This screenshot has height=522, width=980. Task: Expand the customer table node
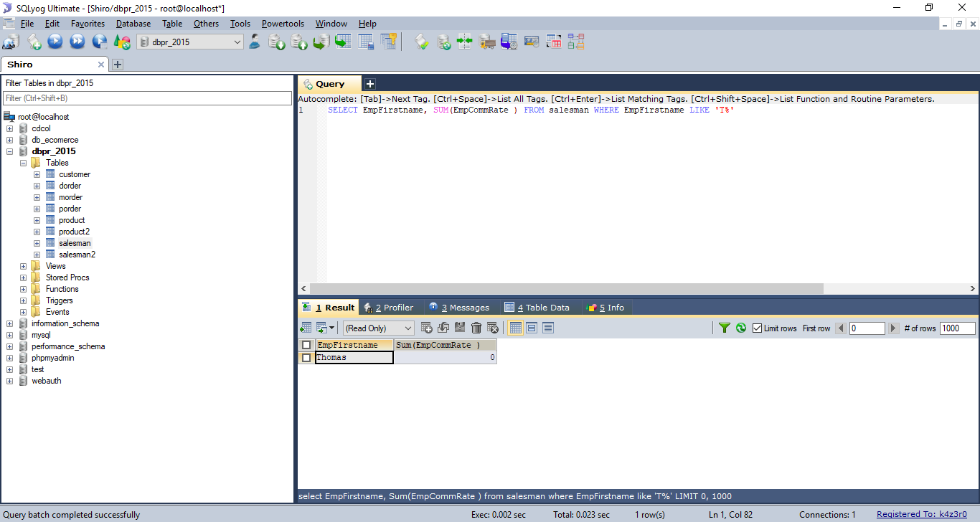(37, 174)
